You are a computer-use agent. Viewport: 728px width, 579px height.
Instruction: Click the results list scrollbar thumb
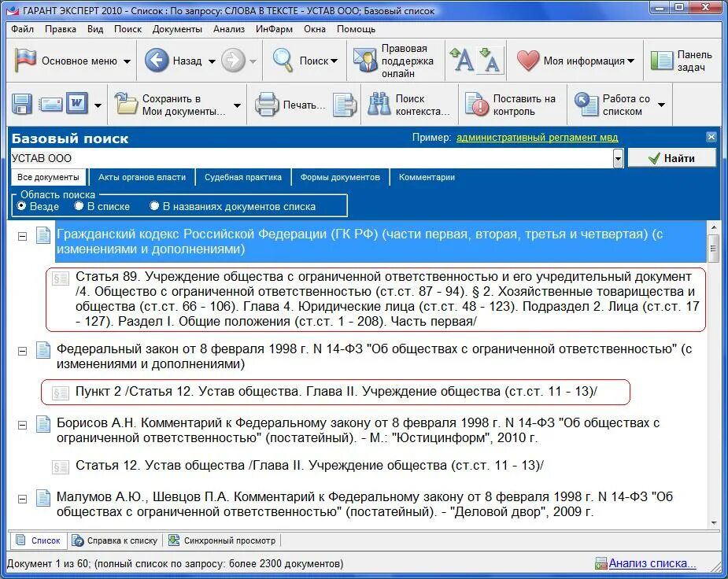coord(713,249)
